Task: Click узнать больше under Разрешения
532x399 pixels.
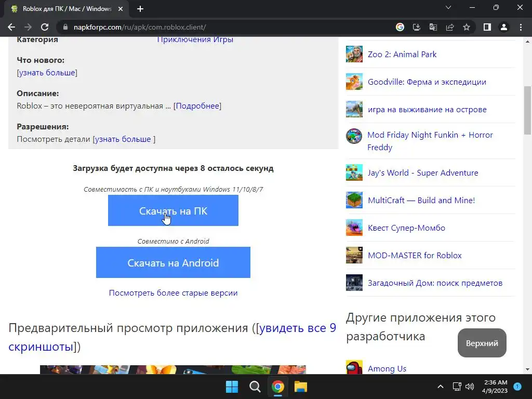Action: click(x=123, y=139)
